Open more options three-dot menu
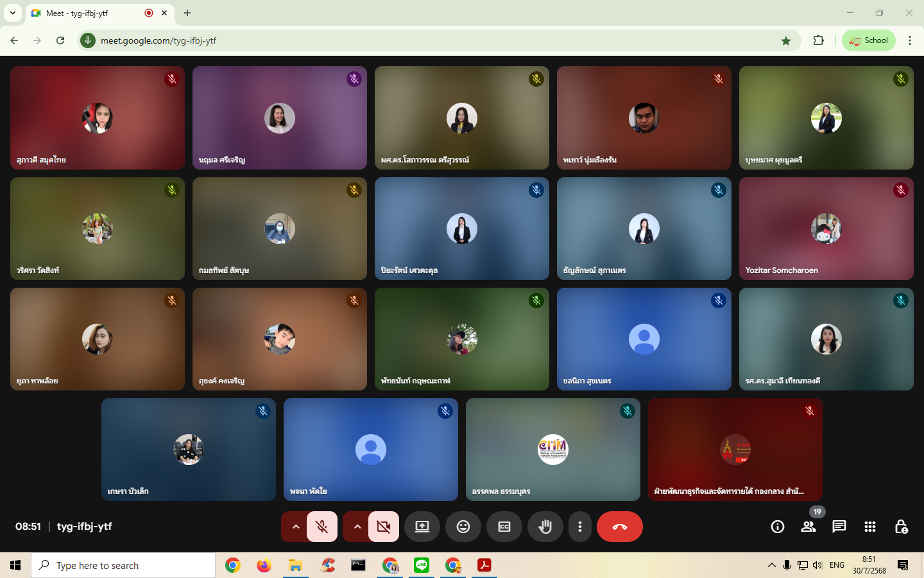Viewport: 924px width, 578px height. click(x=579, y=527)
